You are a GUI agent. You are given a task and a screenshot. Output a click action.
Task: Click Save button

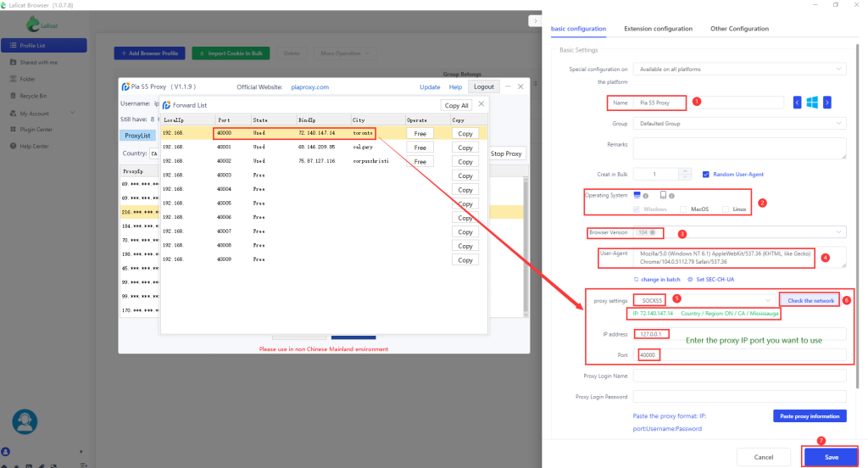click(x=831, y=458)
